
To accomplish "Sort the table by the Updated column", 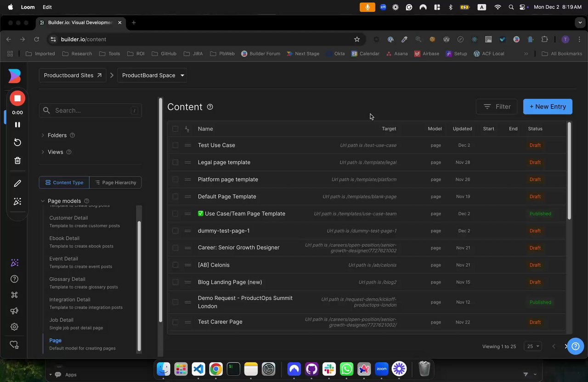I will (462, 129).
